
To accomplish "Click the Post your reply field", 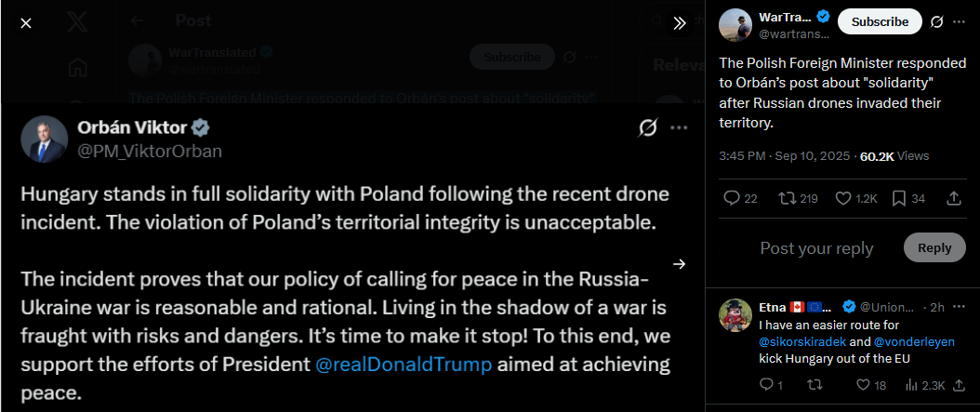I will 816,248.
